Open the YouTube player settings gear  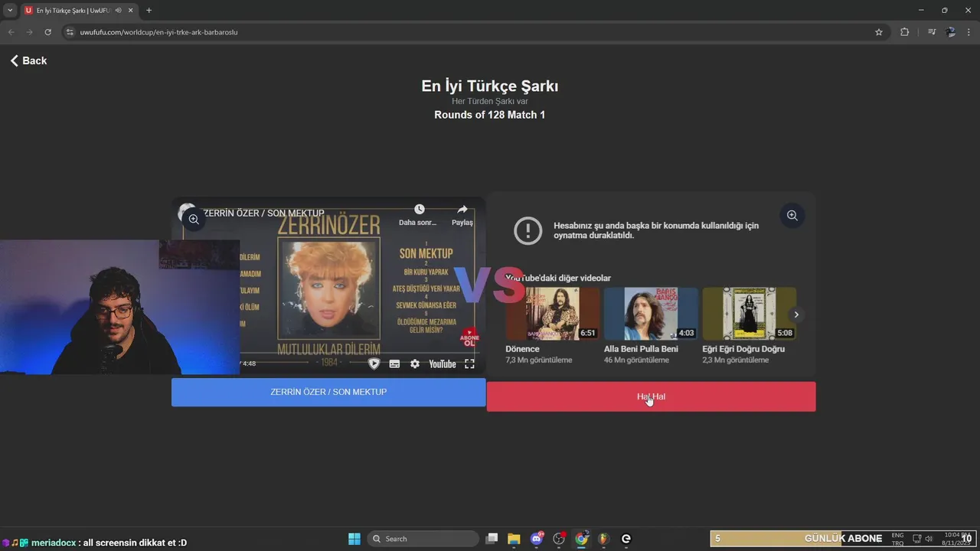[x=415, y=364]
